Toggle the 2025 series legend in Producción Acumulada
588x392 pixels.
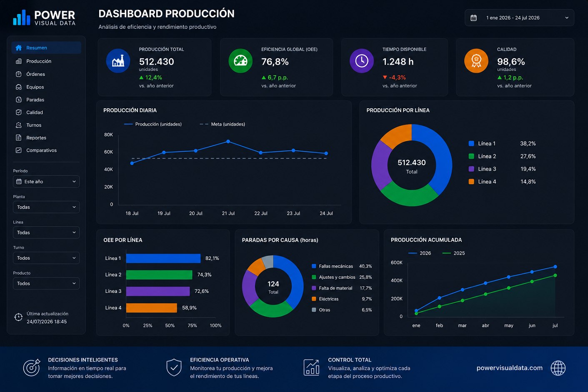tap(453, 253)
